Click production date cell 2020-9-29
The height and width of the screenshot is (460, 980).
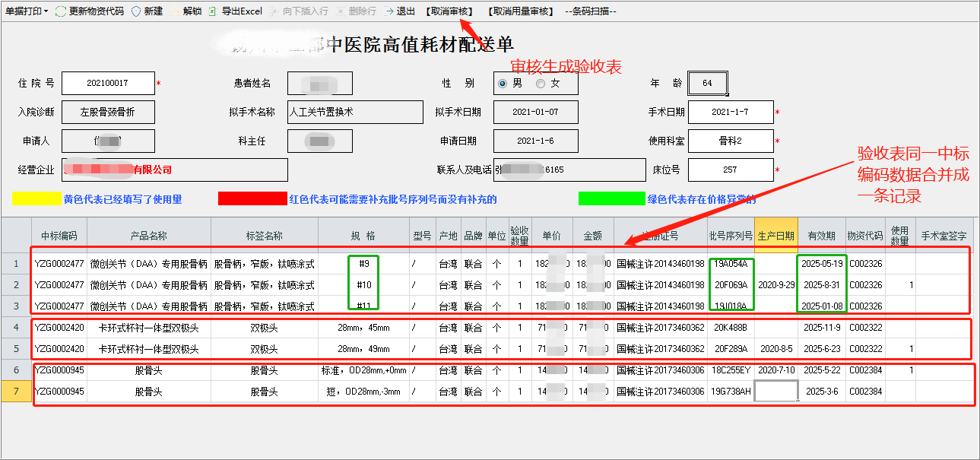click(775, 285)
